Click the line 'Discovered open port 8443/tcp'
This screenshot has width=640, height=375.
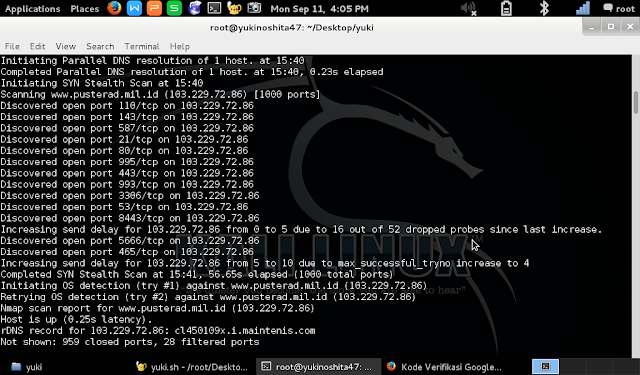pos(130,218)
